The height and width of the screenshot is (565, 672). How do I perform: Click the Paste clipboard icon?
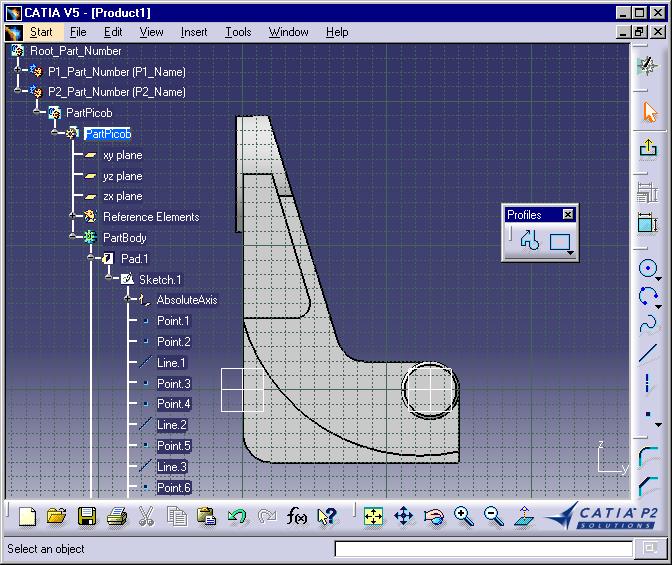pos(206,516)
